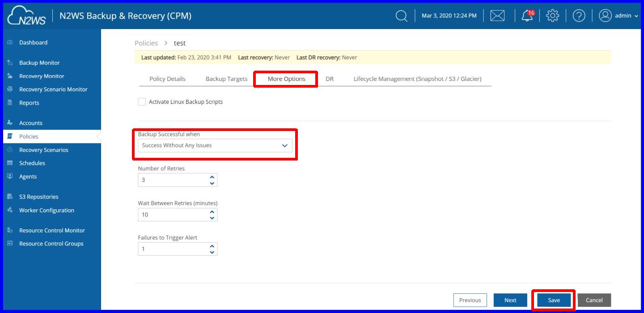Click the Worker Configuration sidebar icon

[x=10, y=210]
